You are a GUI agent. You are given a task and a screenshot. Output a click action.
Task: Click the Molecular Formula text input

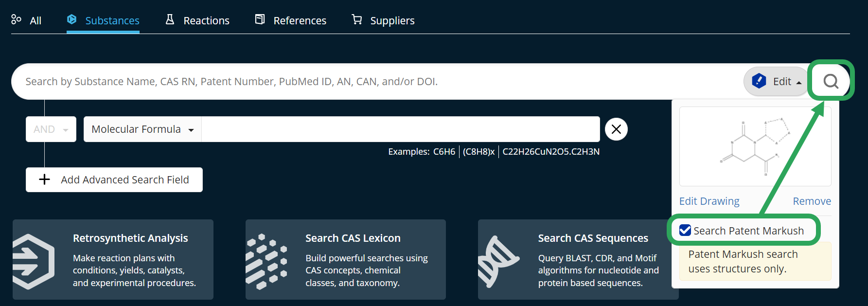click(401, 129)
